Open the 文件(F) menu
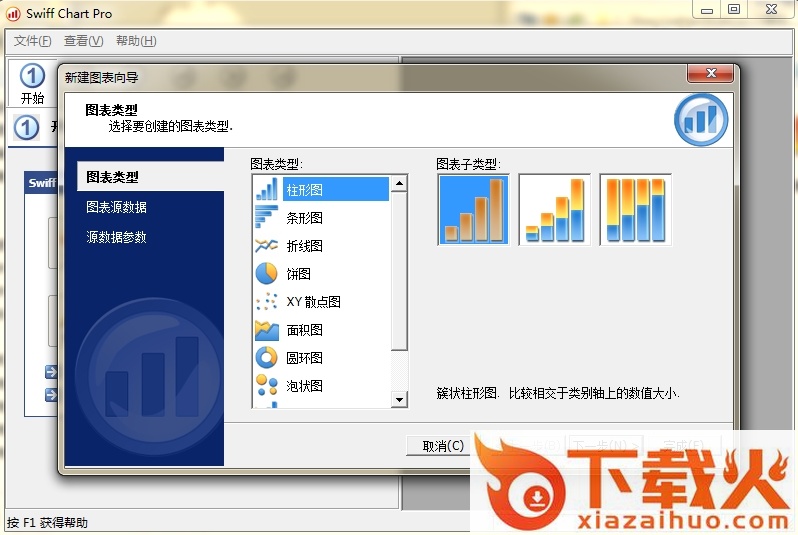The width and height of the screenshot is (798, 535). click(x=33, y=41)
